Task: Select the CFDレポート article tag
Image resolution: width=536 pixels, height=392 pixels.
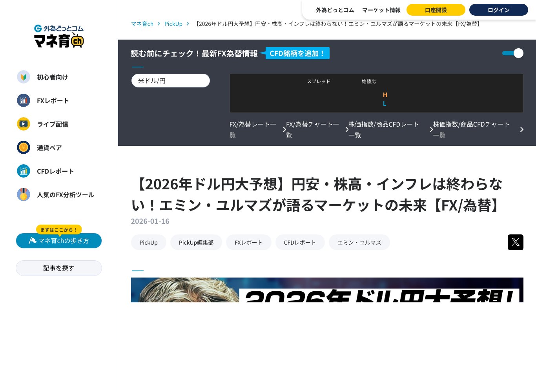Action: 300,242
